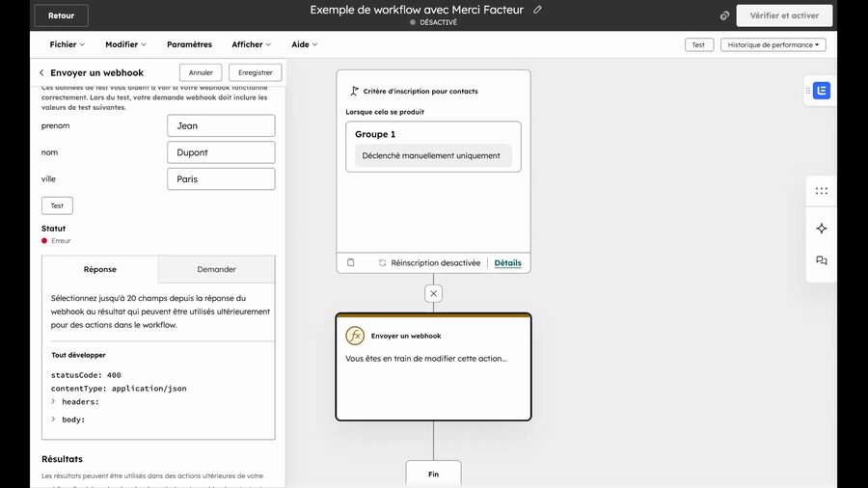Click the flag icon on enrollment criteria card
This screenshot has width=868, height=488.
(x=354, y=91)
